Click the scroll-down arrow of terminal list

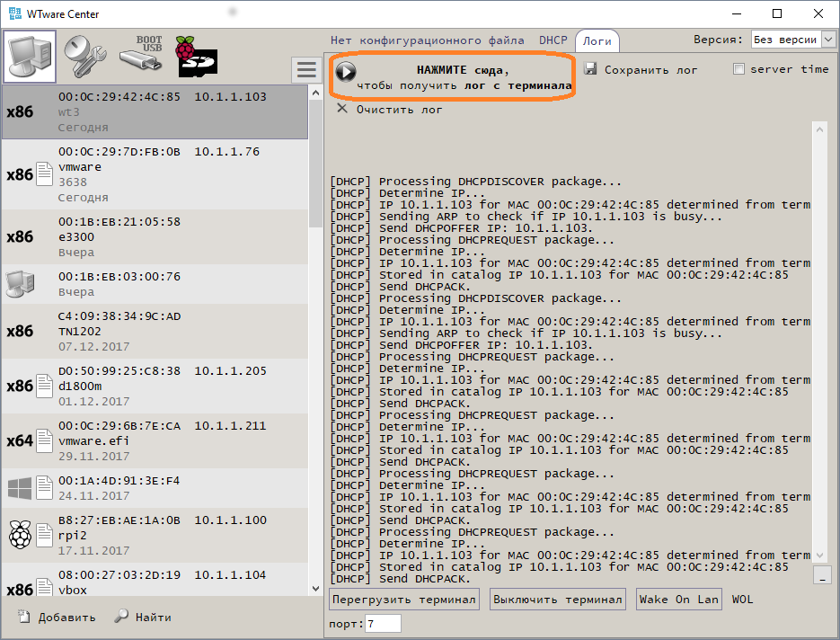pyautogui.click(x=315, y=589)
